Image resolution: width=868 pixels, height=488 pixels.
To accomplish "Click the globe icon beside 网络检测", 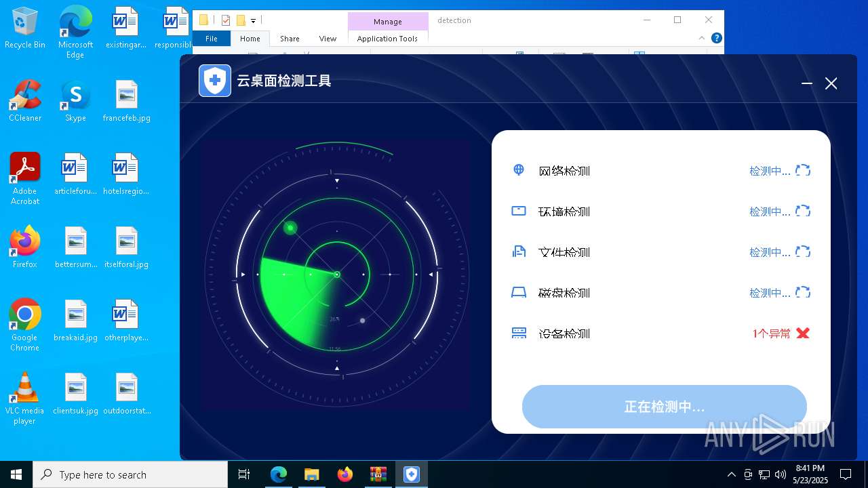I will click(x=519, y=169).
